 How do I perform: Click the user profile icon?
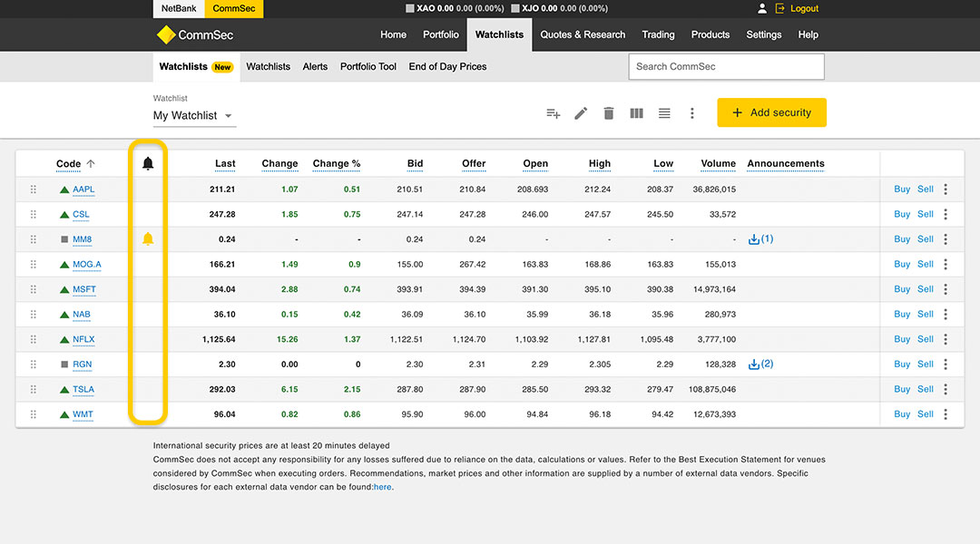pyautogui.click(x=762, y=8)
